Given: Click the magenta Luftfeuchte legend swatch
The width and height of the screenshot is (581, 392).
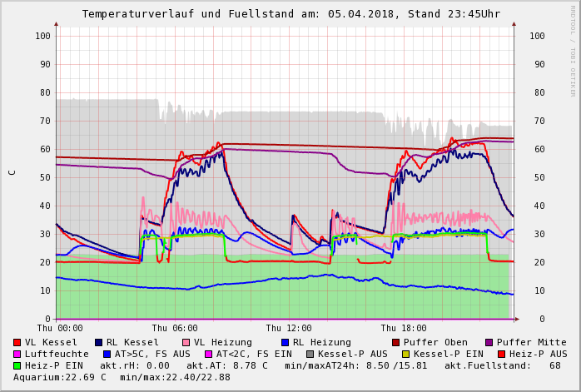Looking at the screenshot, I should pyautogui.click(x=17, y=354).
